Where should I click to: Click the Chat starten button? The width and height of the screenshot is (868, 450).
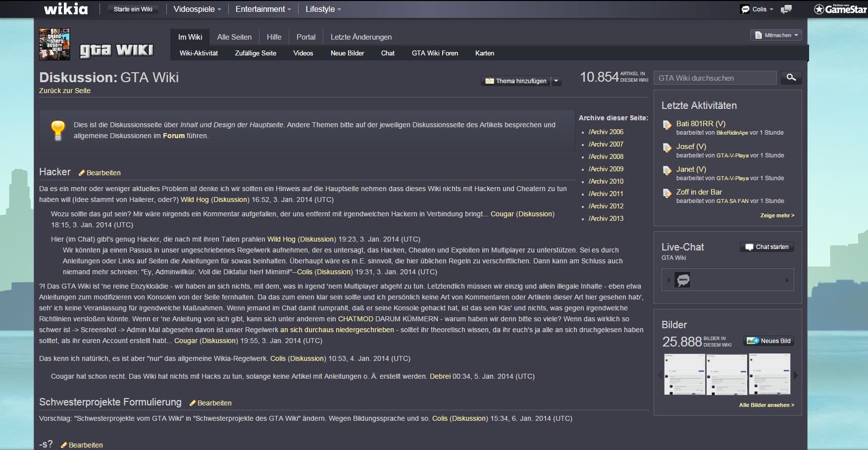pos(767,247)
